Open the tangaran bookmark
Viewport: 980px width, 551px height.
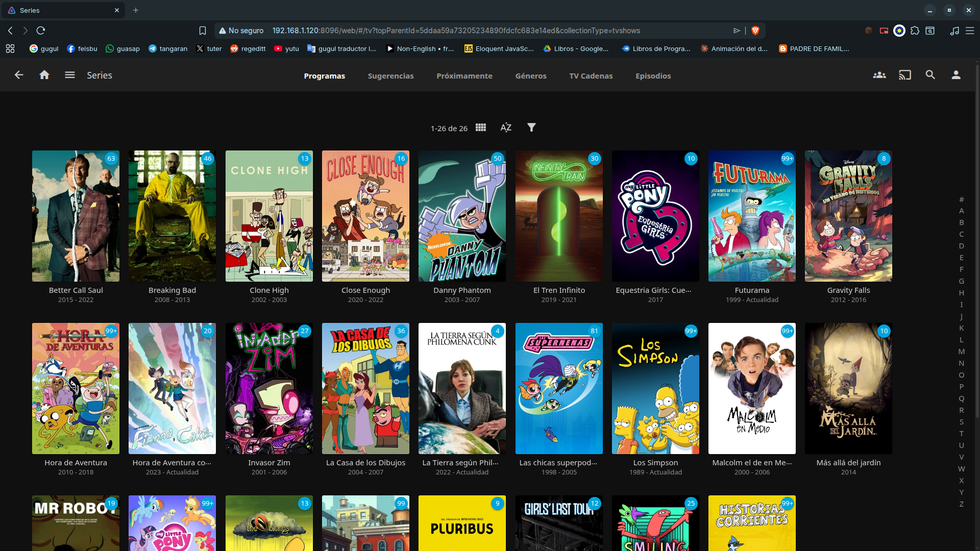tap(168, 48)
